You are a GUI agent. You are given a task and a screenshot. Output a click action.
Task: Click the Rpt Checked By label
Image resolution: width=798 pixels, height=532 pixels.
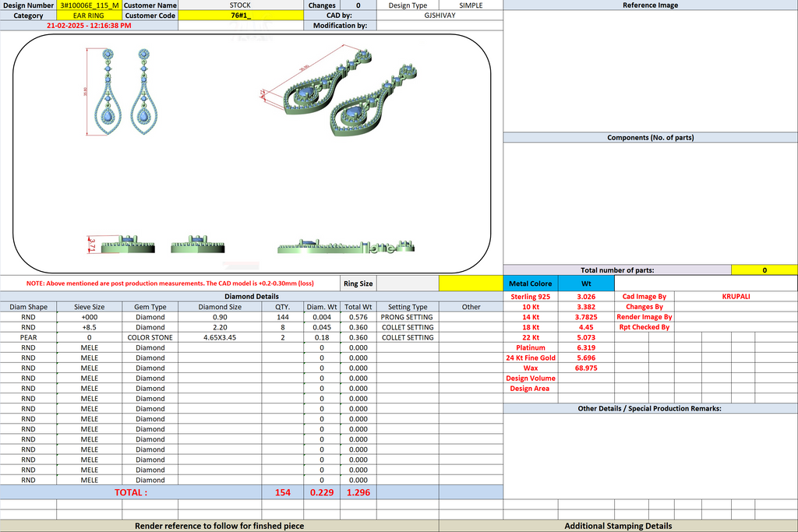644,327
